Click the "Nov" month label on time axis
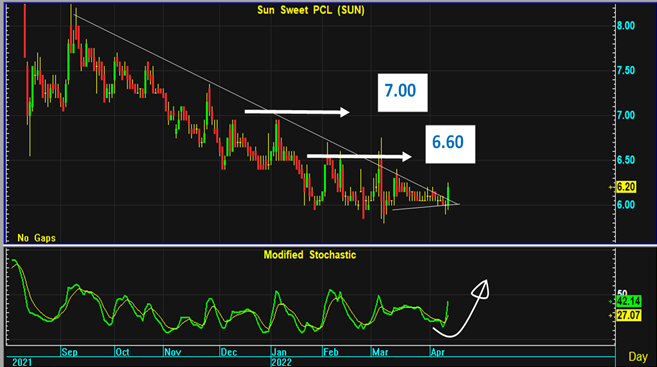Image resolution: width=657 pixels, height=367 pixels. point(172,352)
